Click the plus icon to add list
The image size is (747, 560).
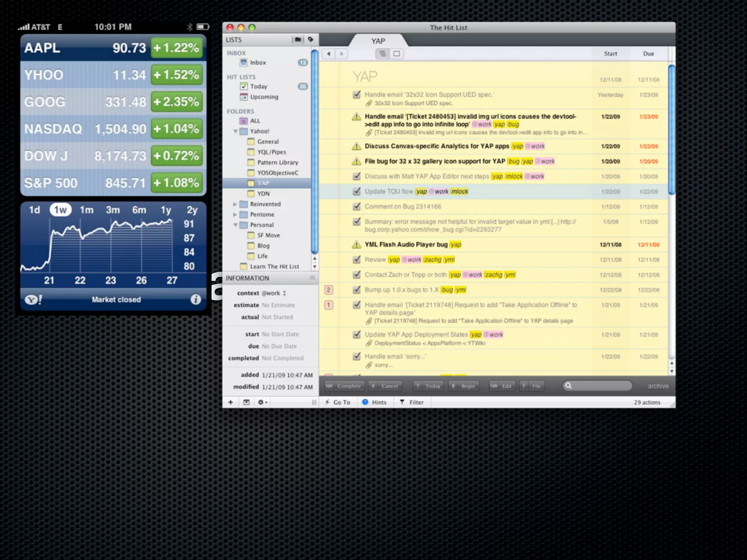[x=231, y=402]
